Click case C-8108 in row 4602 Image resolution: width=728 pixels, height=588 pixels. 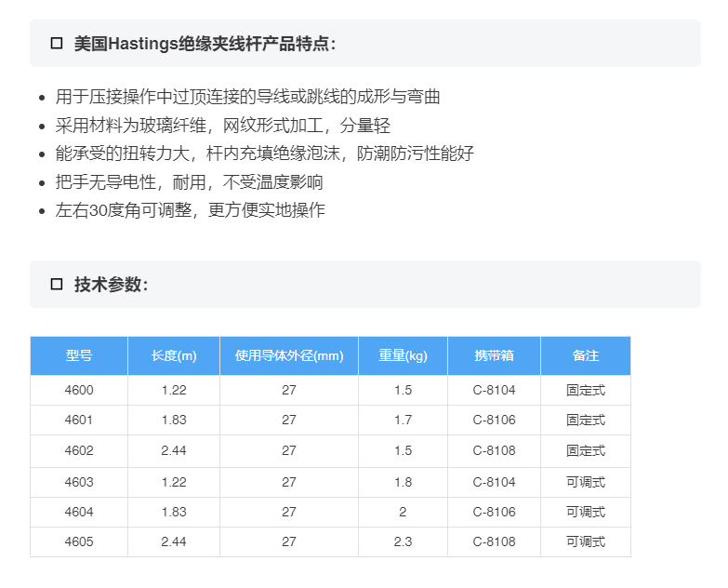coord(494,450)
